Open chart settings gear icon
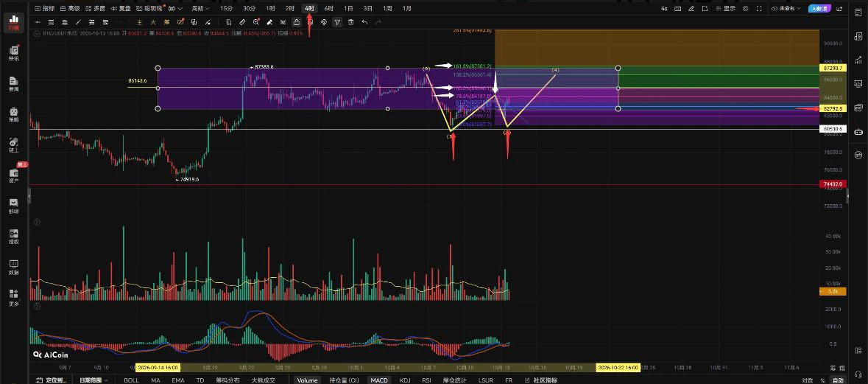868x384 pixels. coord(745,8)
